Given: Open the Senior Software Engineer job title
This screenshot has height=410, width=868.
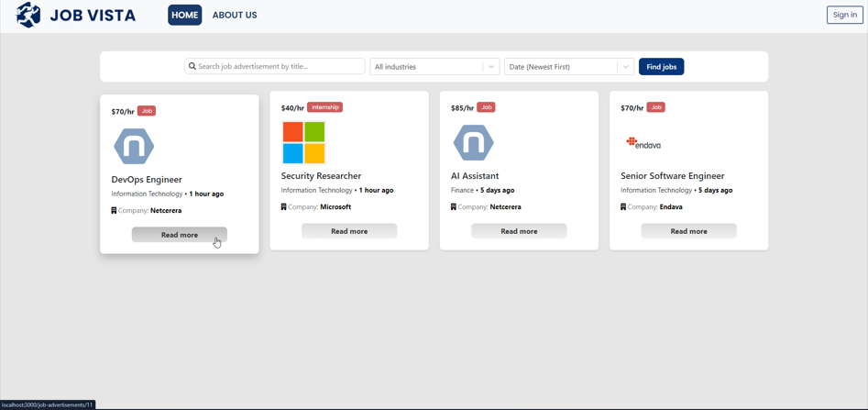Looking at the screenshot, I should [672, 176].
